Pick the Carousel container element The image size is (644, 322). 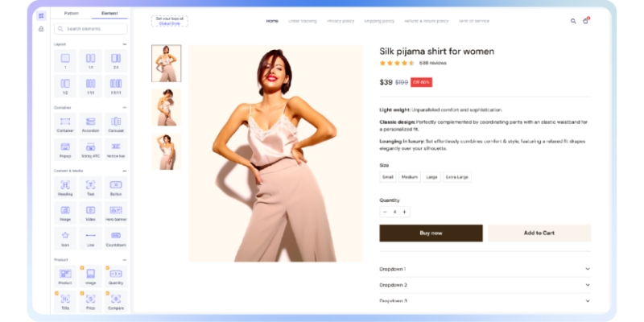coord(116,124)
